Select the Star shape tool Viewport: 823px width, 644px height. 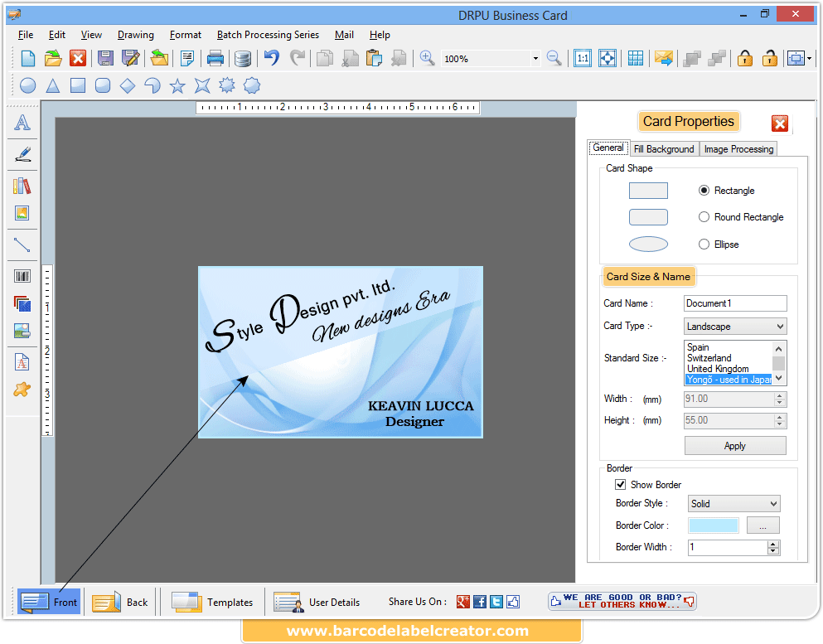point(177,85)
